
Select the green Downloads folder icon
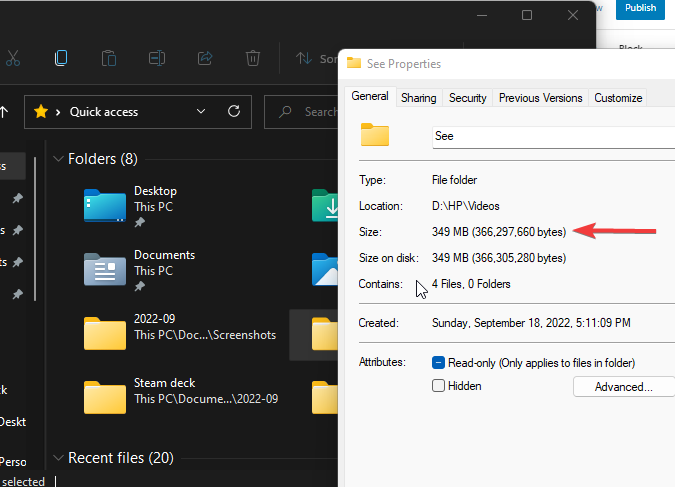point(325,205)
